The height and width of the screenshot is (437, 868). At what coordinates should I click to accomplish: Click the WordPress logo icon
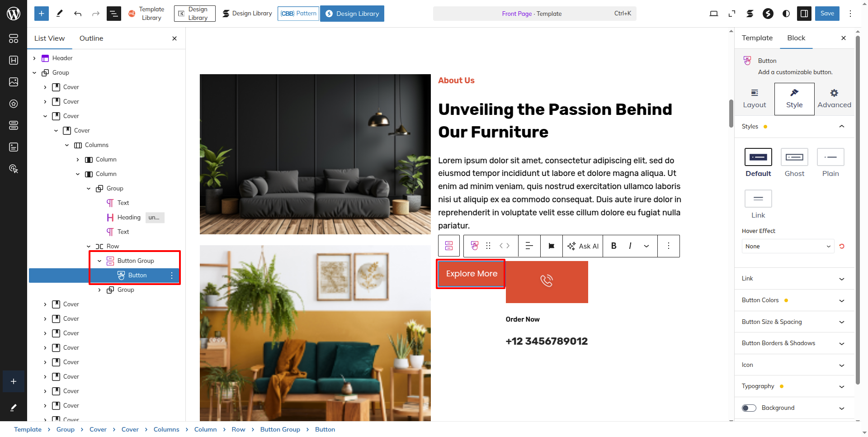[14, 14]
